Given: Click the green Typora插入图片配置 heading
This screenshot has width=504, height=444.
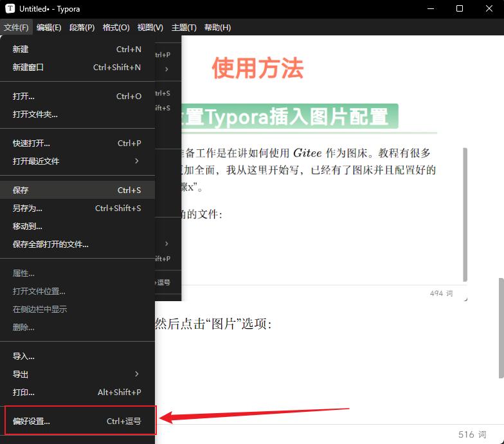Looking at the screenshot, I should [289, 116].
